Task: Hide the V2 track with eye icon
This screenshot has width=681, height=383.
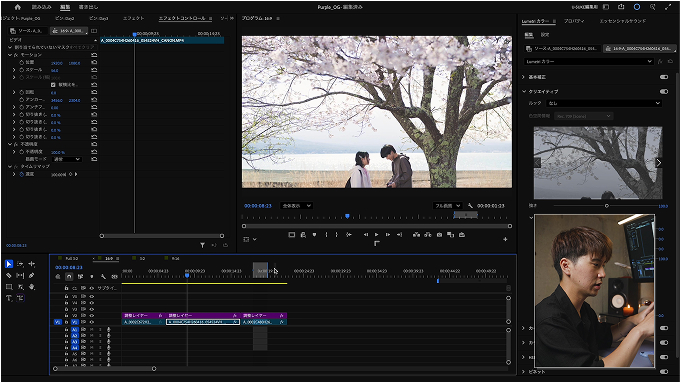Action: coord(92,316)
